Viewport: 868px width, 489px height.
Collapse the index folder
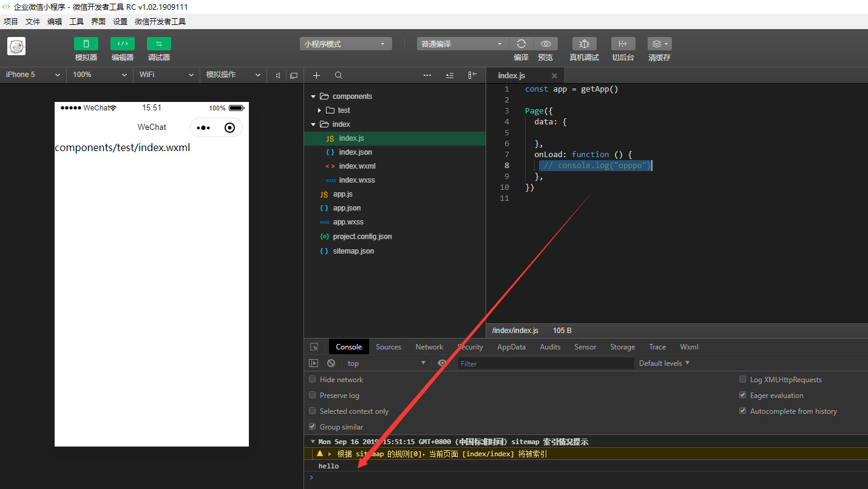pos(313,124)
